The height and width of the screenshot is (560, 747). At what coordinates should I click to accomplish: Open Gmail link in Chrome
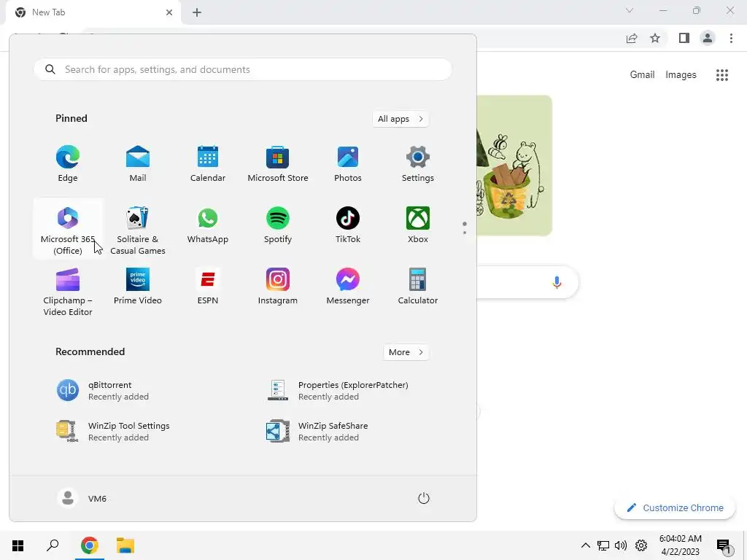pos(642,75)
